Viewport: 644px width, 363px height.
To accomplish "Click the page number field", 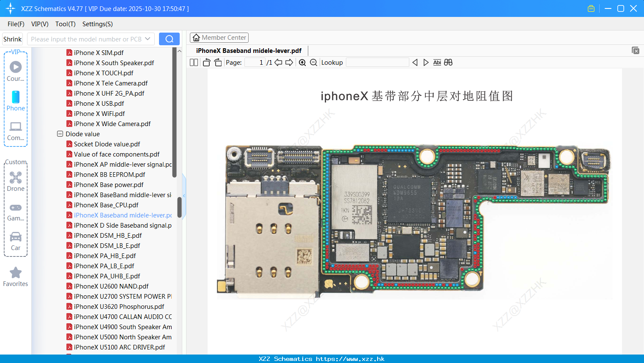I will [255, 62].
